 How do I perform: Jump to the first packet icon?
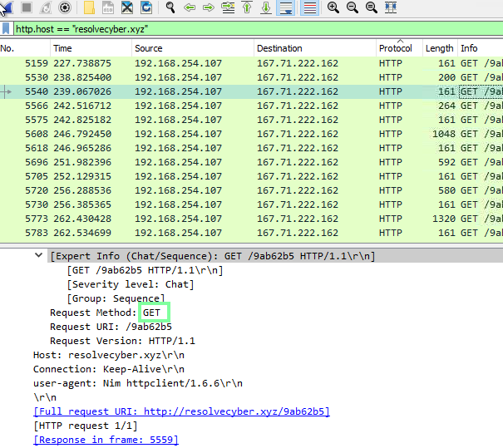point(247,8)
